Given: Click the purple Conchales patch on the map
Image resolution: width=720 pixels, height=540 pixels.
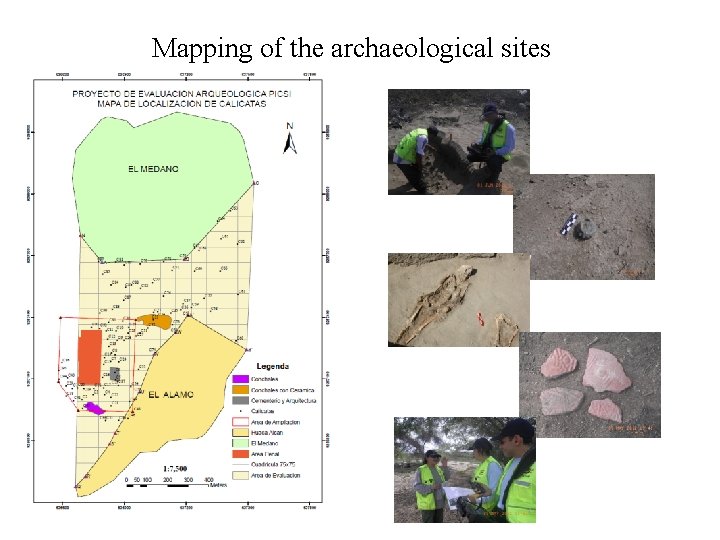Looking at the screenshot, I should click(x=95, y=408).
